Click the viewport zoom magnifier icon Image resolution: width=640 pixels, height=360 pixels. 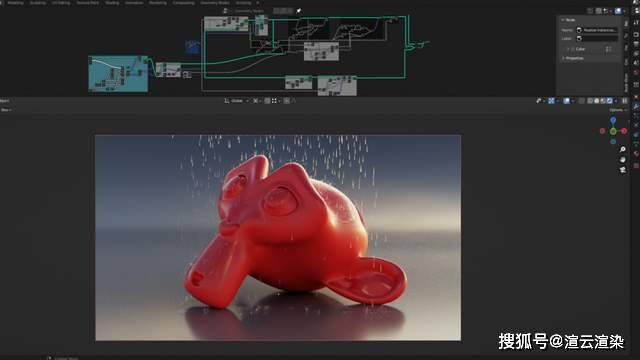pos(623,150)
